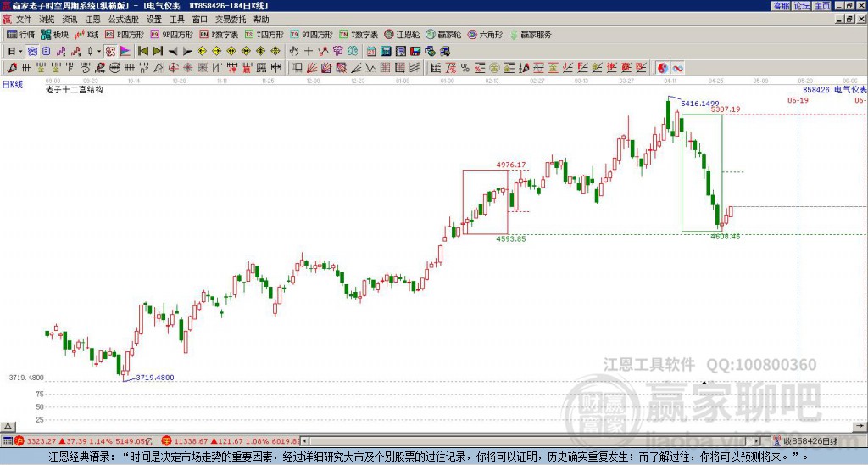Open the 江恩轮 tool
The width and height of the screenshot is (868, 465).
point(402,34)
